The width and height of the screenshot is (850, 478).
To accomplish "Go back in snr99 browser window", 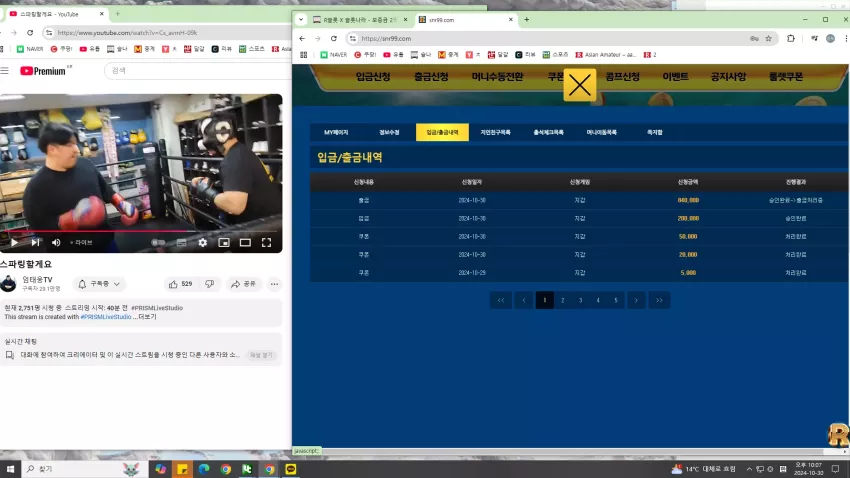I will (302, 38).
